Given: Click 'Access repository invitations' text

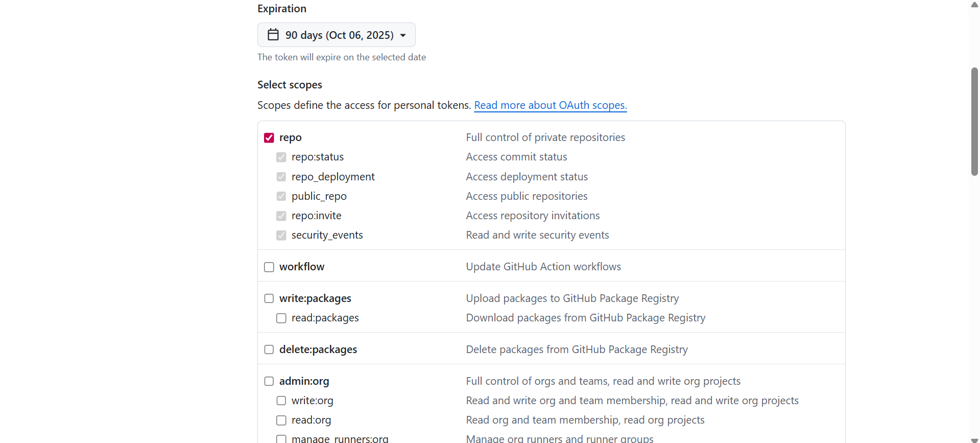Looking at the screenshot, I should [x=533, y=216].
